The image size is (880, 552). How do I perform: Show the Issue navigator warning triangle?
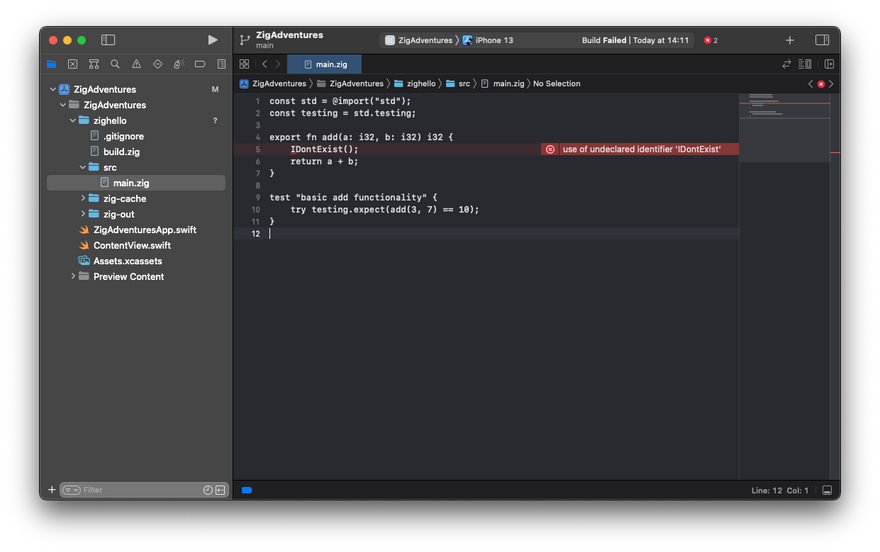point(136,64)
